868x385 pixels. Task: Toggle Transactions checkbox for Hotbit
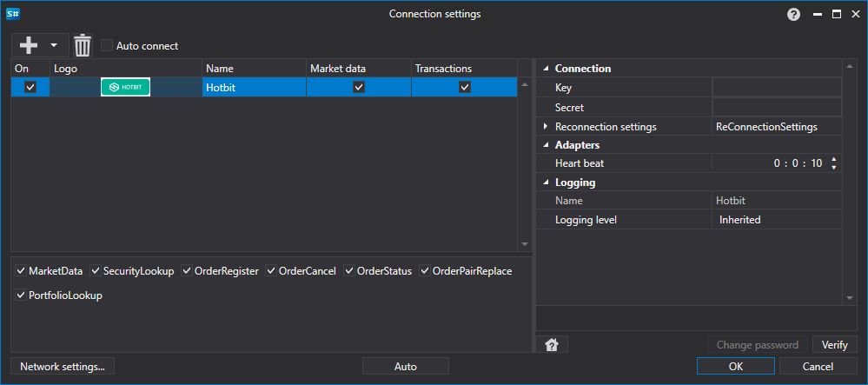465,87
